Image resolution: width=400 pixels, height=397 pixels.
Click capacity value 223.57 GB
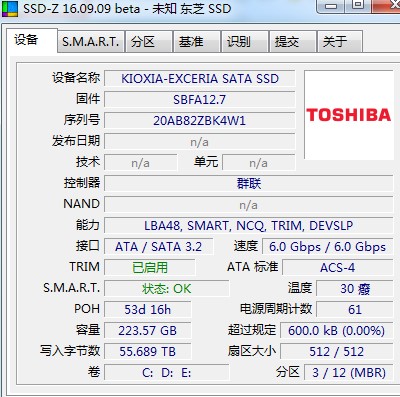coord(148,330)
